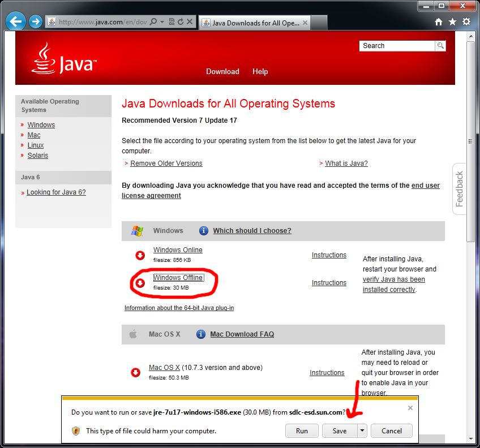
Task: Open the Feedback side tab
Action: (459, 189)
